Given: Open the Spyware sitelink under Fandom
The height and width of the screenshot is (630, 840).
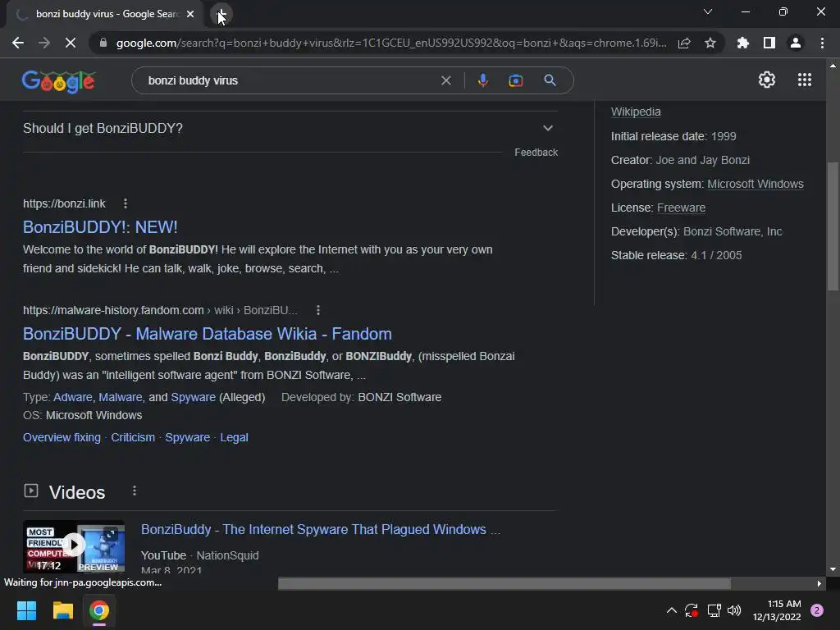Looking at the screenshot, I should pos(188,437).
